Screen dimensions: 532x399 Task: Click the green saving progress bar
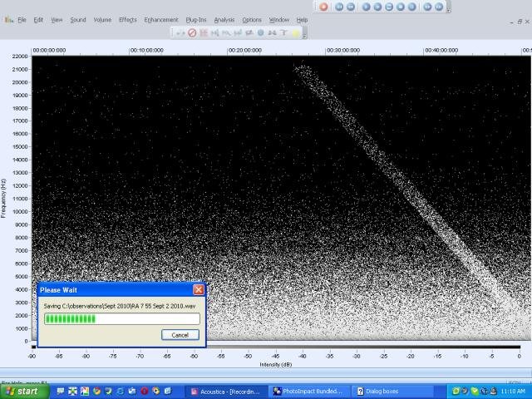coord(122,318)
